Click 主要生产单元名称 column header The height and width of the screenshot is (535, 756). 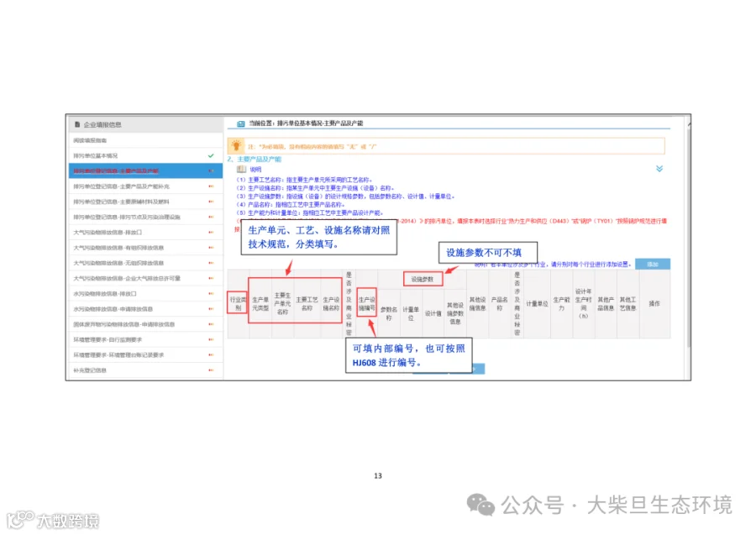(282, 304)
